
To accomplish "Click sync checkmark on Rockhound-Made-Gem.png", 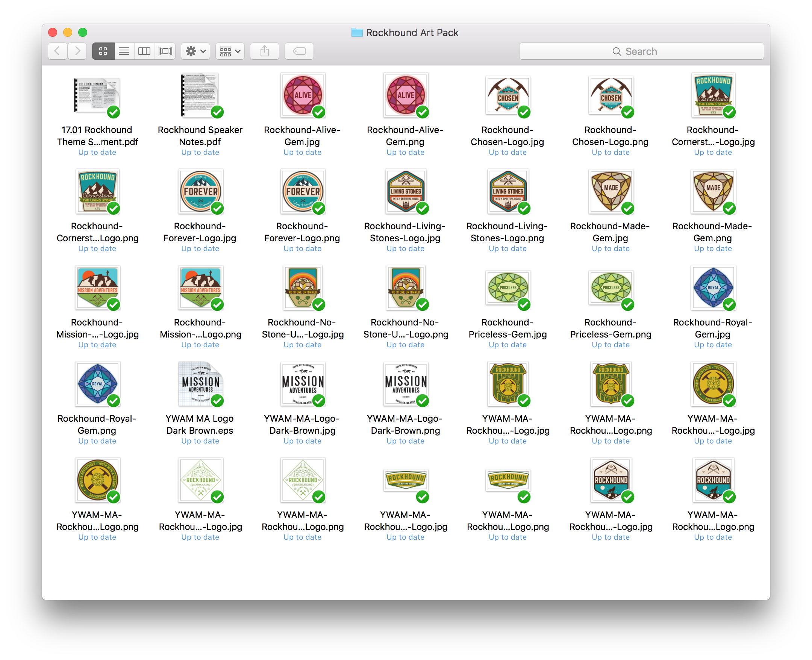I will (729, 208).
